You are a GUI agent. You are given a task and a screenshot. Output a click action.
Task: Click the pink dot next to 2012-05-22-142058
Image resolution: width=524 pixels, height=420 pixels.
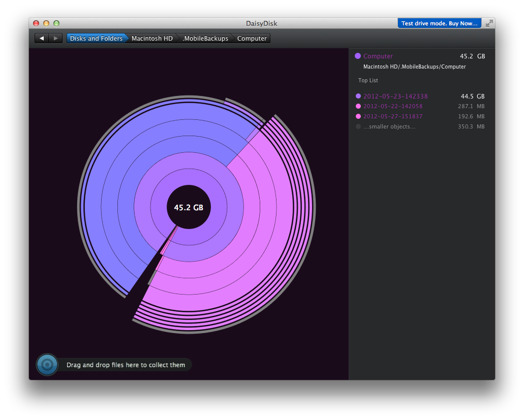(x=358, y=107)
